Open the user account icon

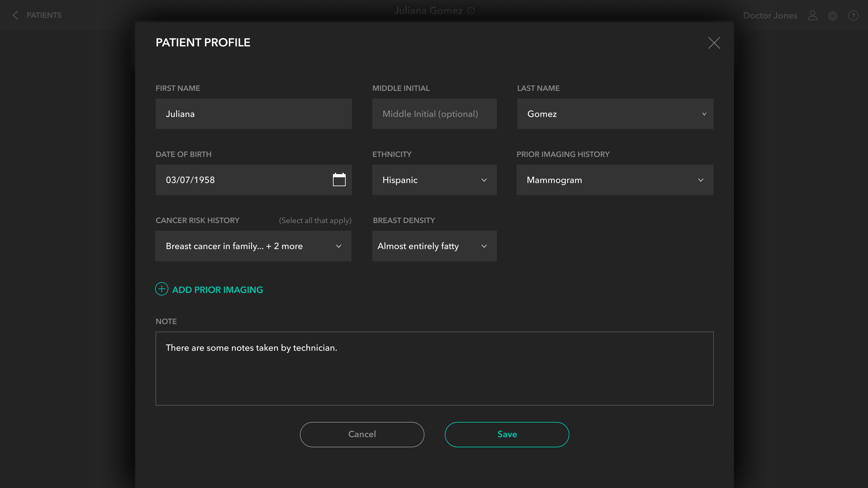pos(812,16)
